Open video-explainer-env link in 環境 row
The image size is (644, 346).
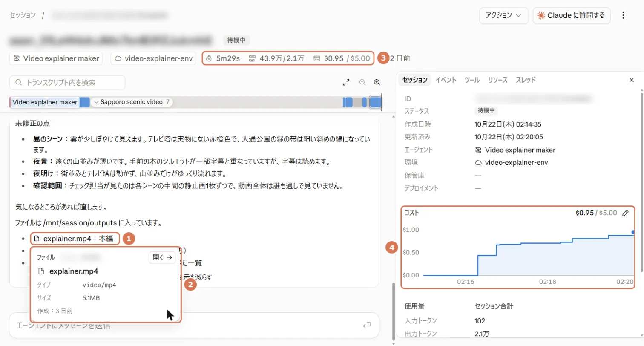pyautogui.click(x=511, y=162)
